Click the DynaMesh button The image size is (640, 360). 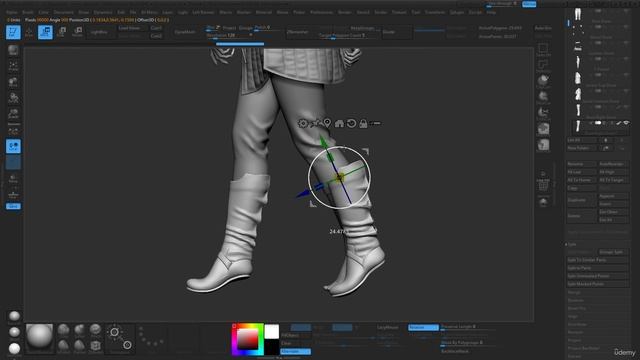point(184,32)
